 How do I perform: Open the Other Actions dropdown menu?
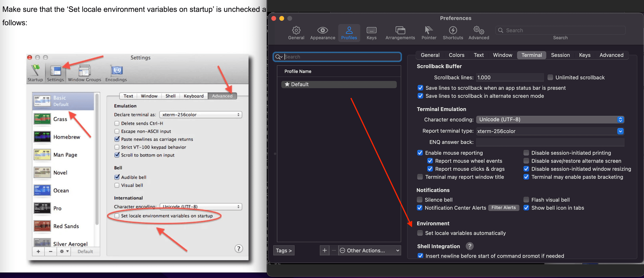pyautogui.click(x=370, y=250)
